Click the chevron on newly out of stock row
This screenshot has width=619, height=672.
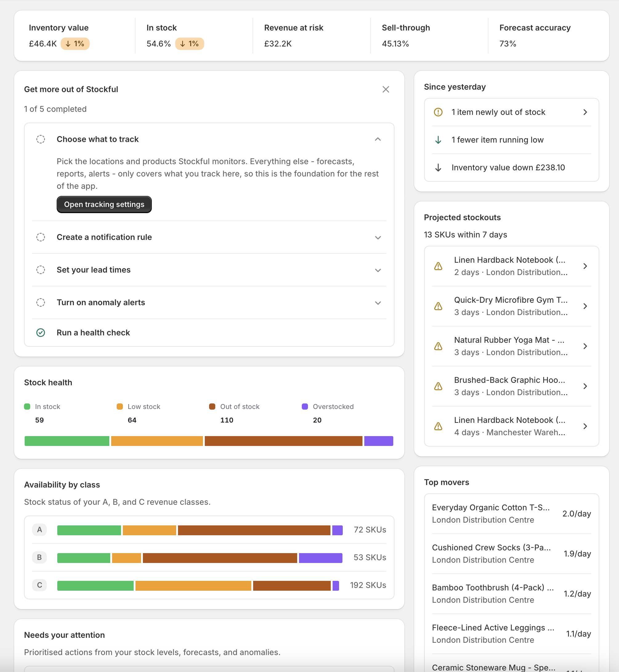[585, 112]
